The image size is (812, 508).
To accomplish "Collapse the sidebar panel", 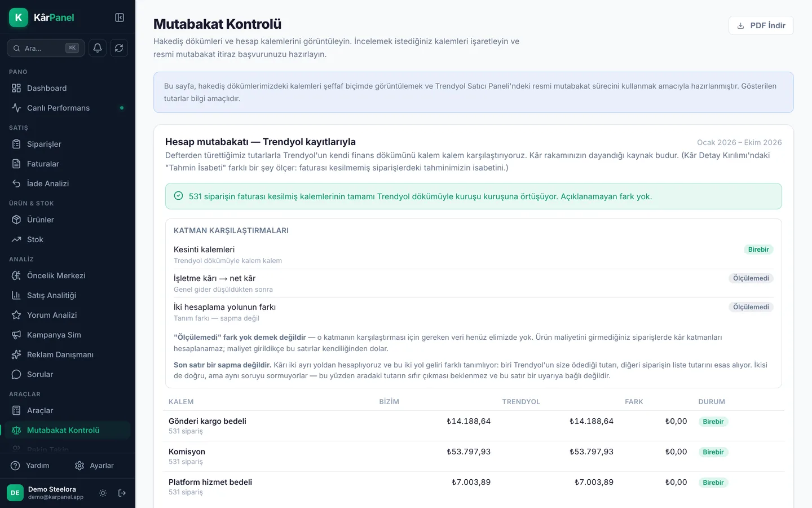I will (x=120, y=17).
